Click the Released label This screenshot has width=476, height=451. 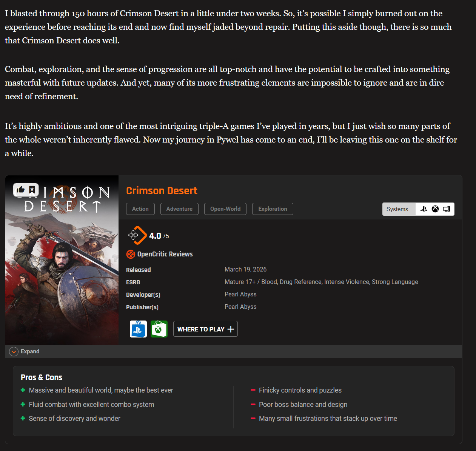coord(139,270)
